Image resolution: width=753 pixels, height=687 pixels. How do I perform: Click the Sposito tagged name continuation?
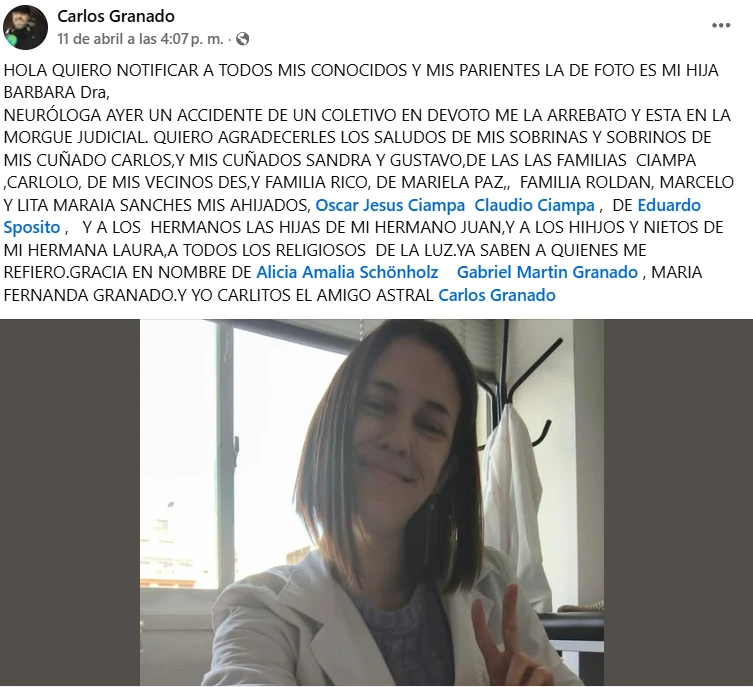pos(32,227)
